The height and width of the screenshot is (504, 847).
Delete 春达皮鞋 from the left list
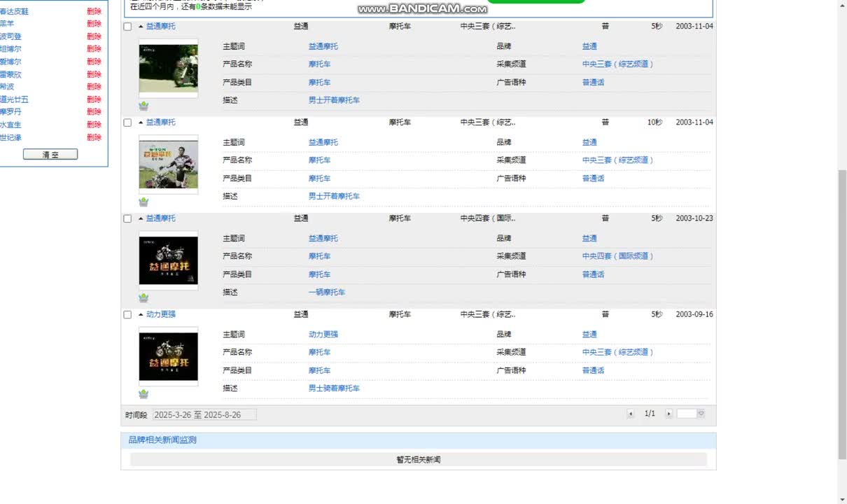[94, 12]
